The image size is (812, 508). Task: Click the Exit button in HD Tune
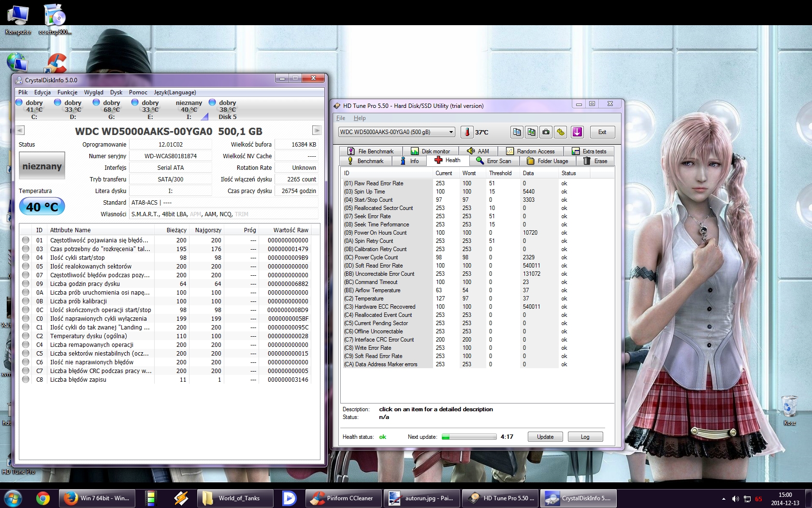[x=602, y=132]
